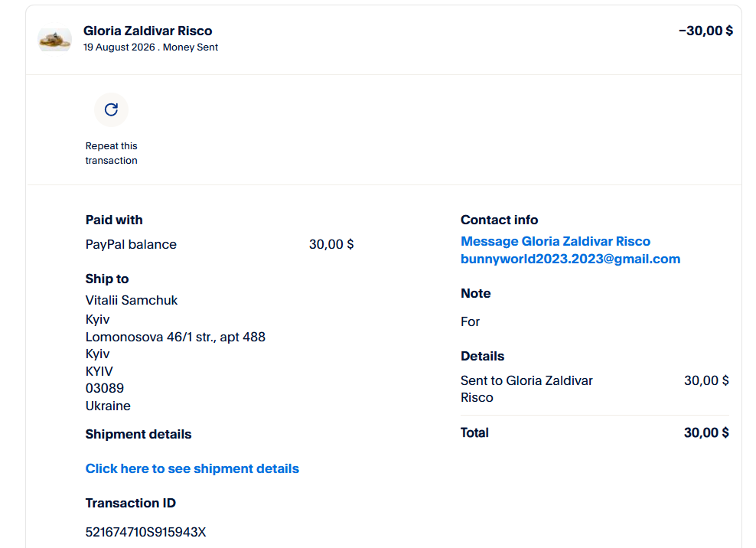Open Gloria Zaldivar Risco's profile picture
756x548 pixels.
coord(54,39)
